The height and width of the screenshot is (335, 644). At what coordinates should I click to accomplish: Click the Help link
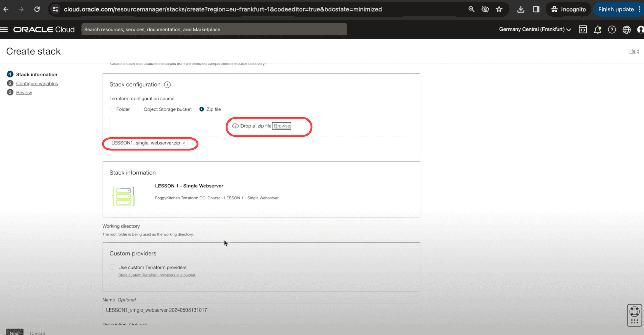click(x=634, y=51)
